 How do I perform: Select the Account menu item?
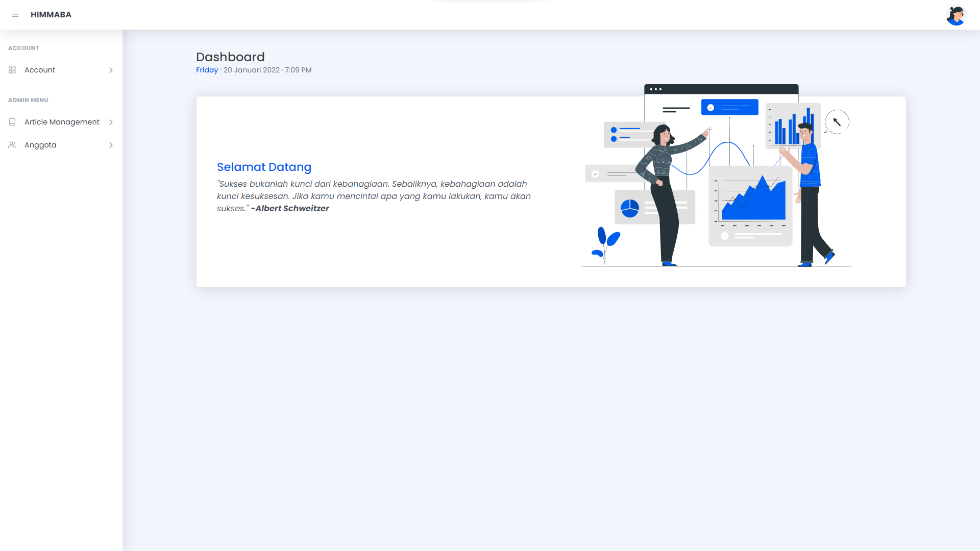(61, 70)
